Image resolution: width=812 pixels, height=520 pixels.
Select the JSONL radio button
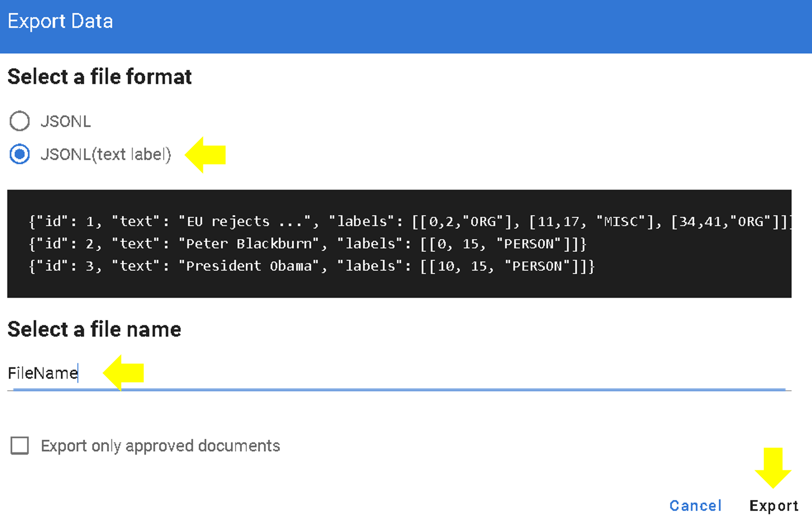(20, 121)
